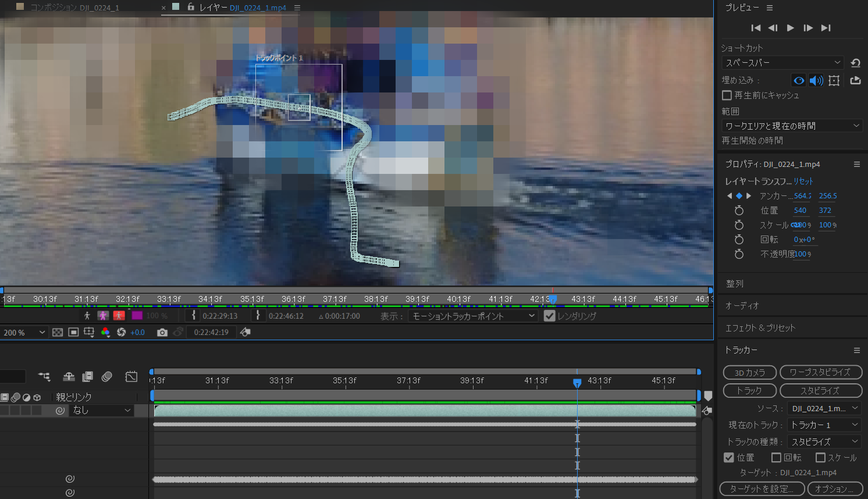Select the region of interest tool
The width and height of the screenshot is (868, 499).
74,332
